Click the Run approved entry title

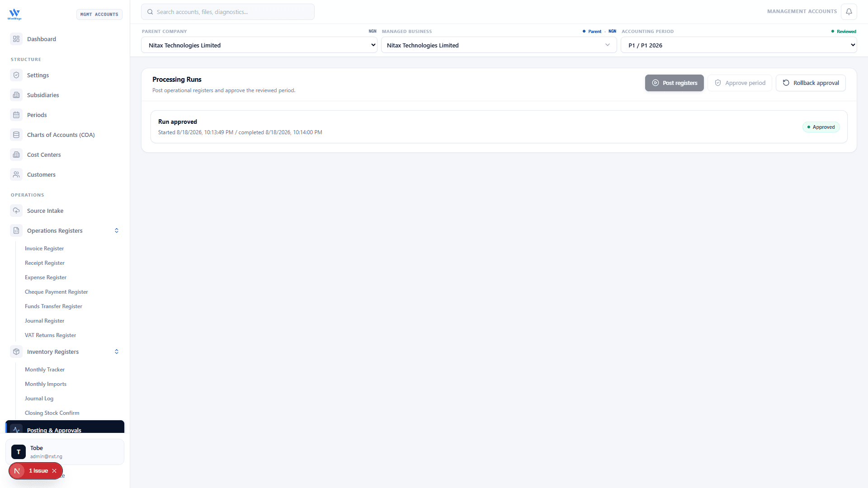178,122
